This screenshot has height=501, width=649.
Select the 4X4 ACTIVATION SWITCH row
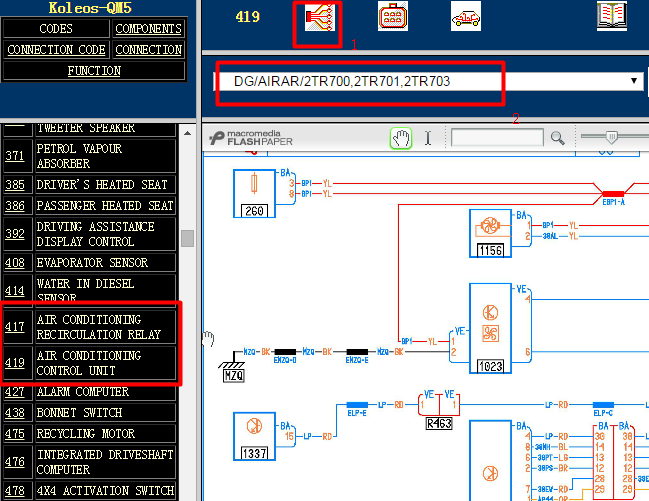click(105, 491)
